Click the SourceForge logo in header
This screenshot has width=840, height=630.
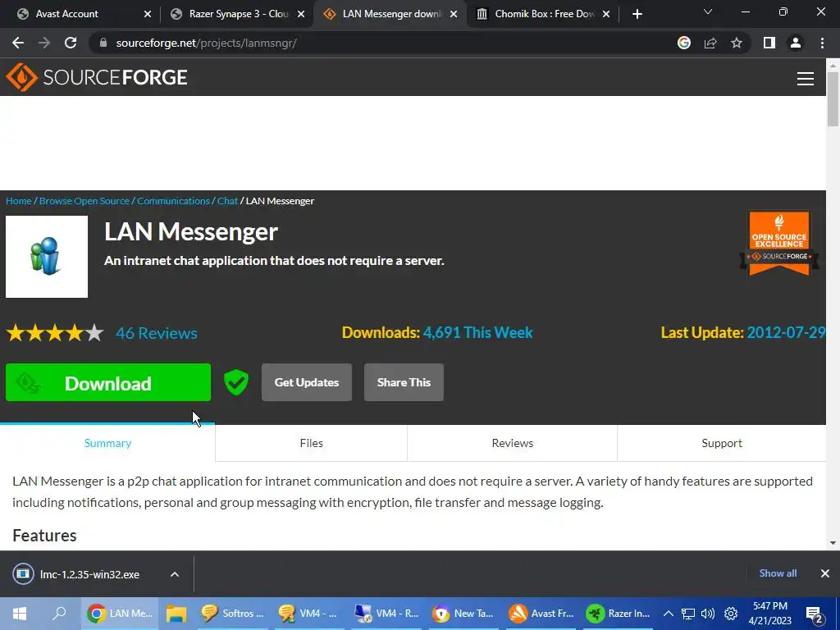point(97,77)
